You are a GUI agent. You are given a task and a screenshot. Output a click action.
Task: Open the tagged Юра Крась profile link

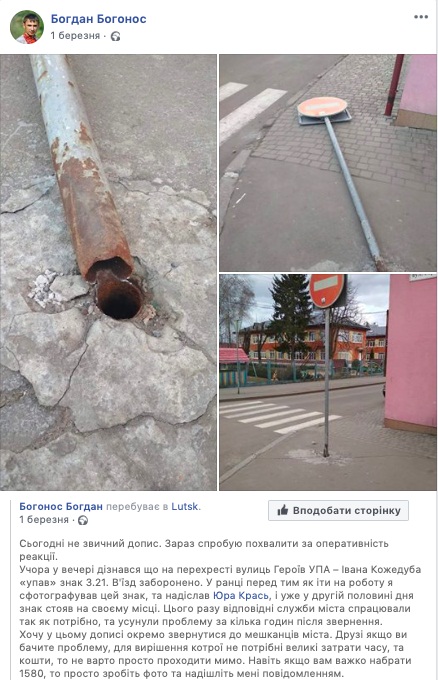241,595
